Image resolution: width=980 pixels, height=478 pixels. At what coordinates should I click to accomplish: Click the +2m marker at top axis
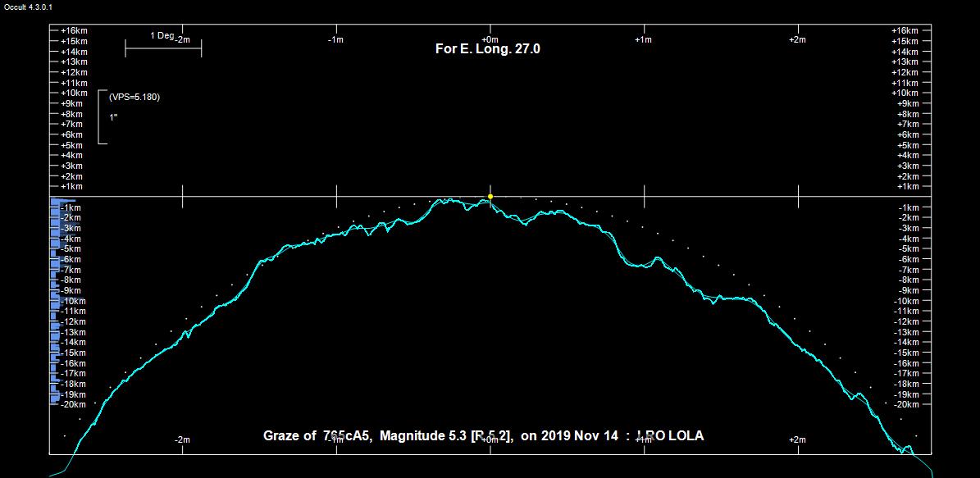(796, 39)
